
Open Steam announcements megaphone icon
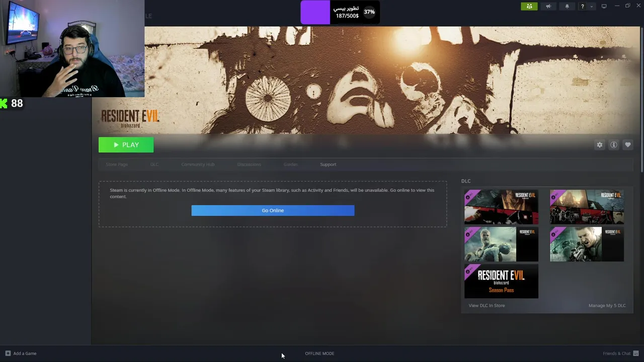[548, 6]
